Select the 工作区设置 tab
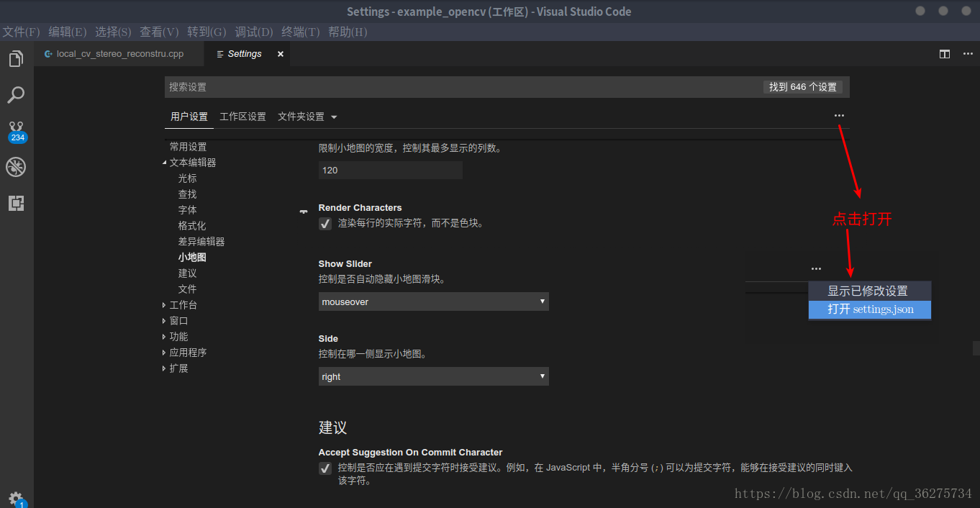The image size is (980, 508). [x=242, y=117]
